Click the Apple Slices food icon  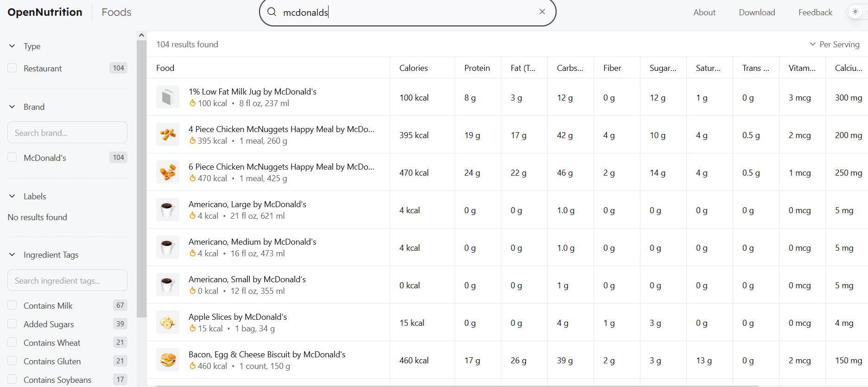pyautogui.click(x=168, y=323)
